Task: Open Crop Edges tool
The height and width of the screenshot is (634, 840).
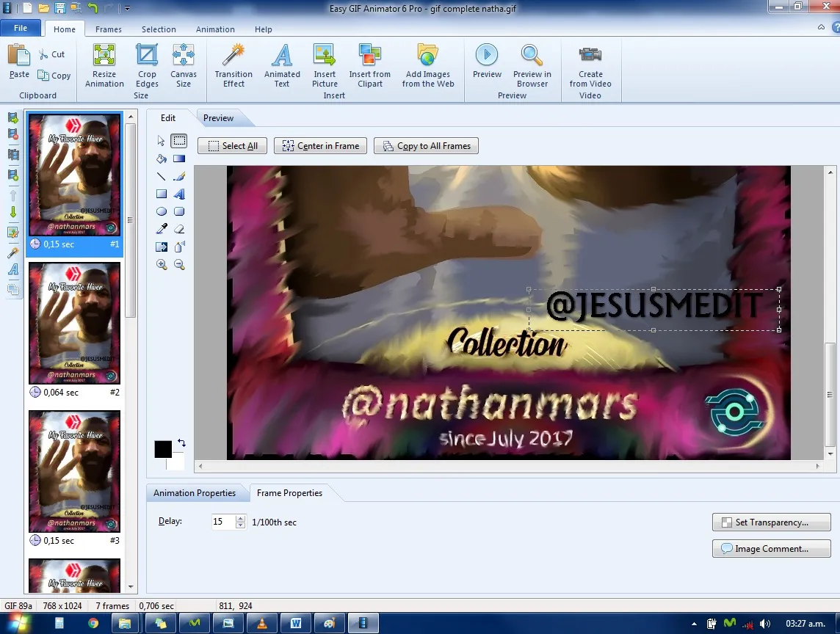Action: pyautogui.click(x=147, y=65)
